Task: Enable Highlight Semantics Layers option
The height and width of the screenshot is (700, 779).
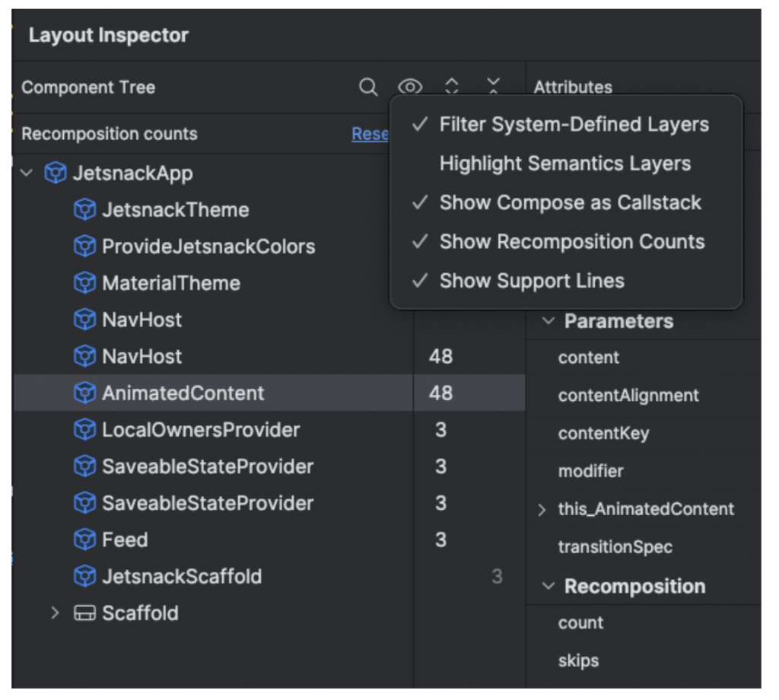Action: tap(564, 164)
